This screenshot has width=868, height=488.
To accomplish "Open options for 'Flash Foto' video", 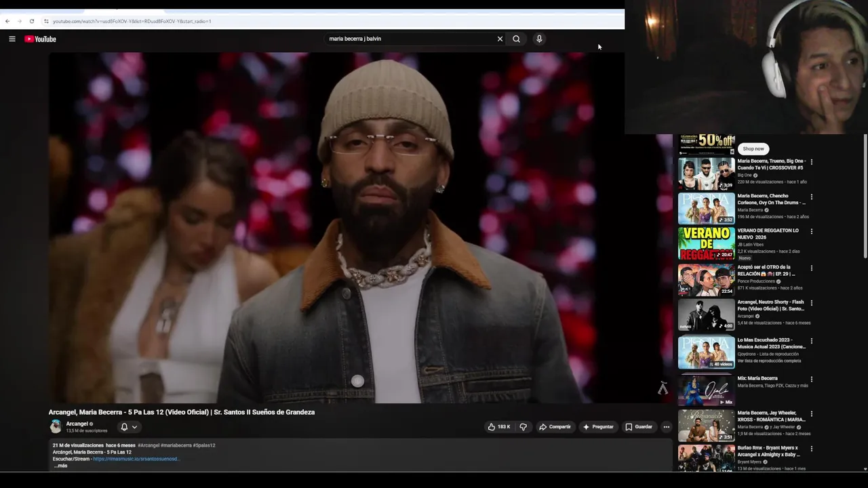I will (811, 303).
